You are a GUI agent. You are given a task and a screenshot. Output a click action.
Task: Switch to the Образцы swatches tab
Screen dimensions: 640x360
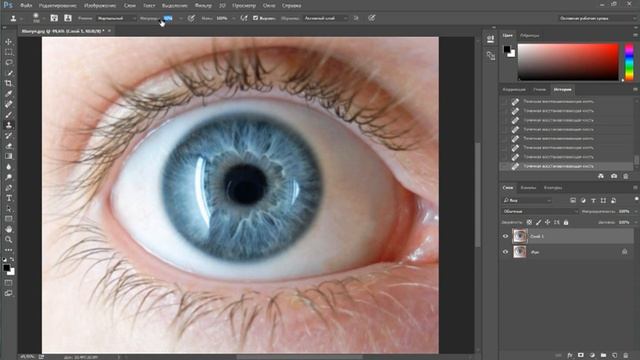[x=530, y=36]
